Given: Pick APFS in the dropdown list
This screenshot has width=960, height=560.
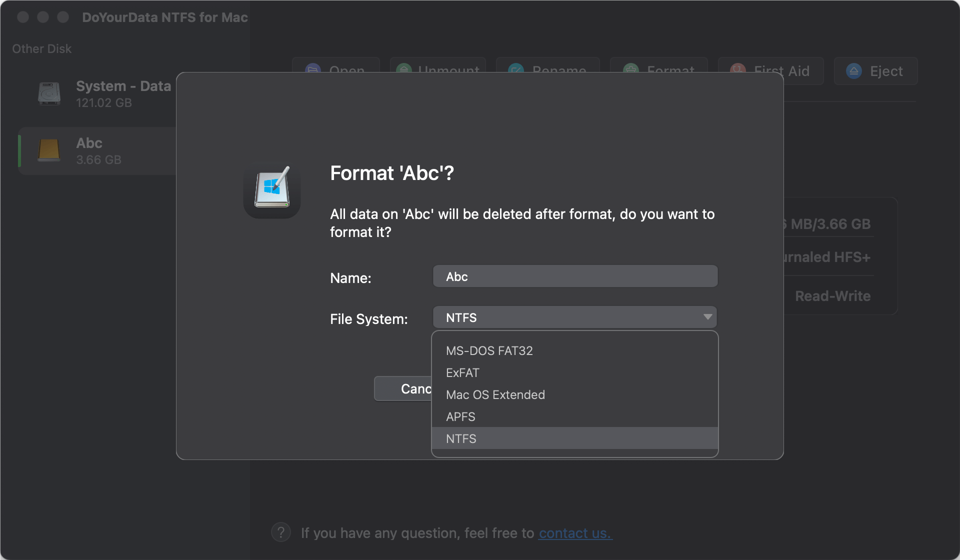Looking at the screenshot, I should pos(460,416).
